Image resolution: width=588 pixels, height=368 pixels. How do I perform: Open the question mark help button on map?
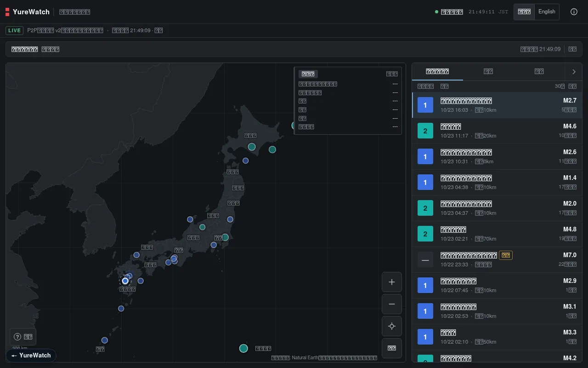point(23,337)
